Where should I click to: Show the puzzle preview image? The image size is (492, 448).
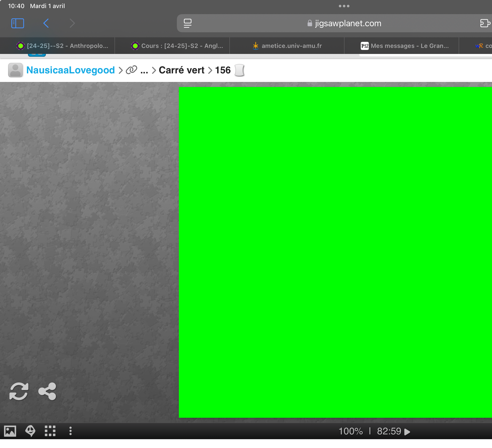point(10,431)
